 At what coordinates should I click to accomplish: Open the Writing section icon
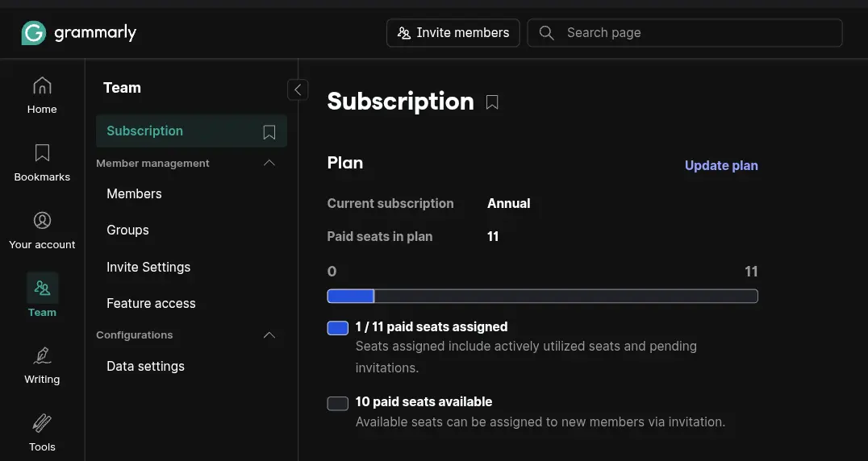tap(42, 355)
